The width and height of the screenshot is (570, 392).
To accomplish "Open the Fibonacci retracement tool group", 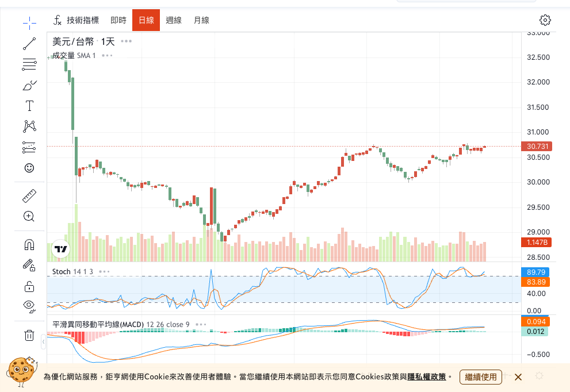I will point(29,64).
